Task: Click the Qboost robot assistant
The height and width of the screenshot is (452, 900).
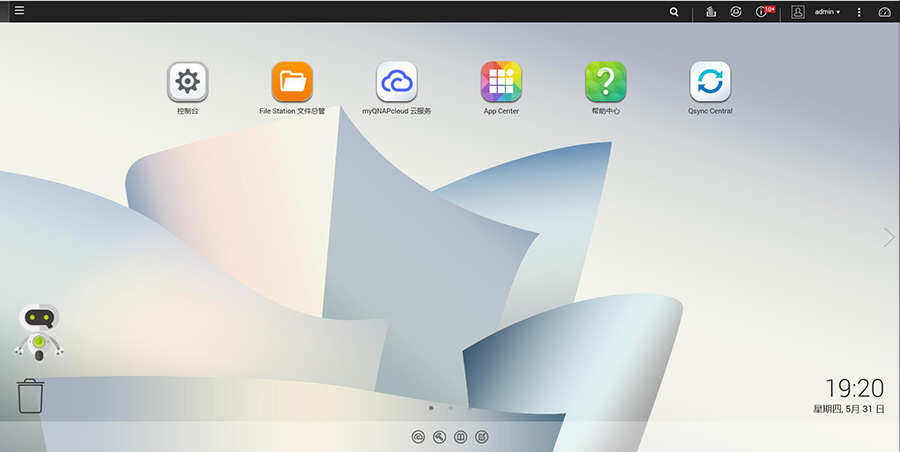Action: tap(39, 332)
